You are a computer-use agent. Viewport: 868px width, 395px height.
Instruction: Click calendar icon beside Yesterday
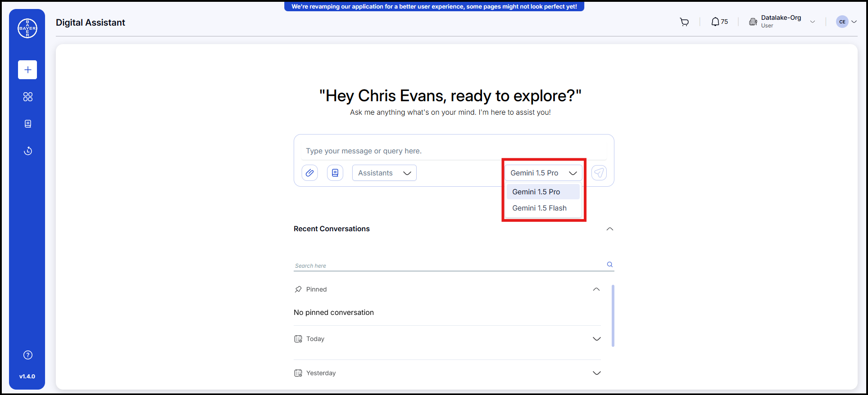tap(298, 373)
